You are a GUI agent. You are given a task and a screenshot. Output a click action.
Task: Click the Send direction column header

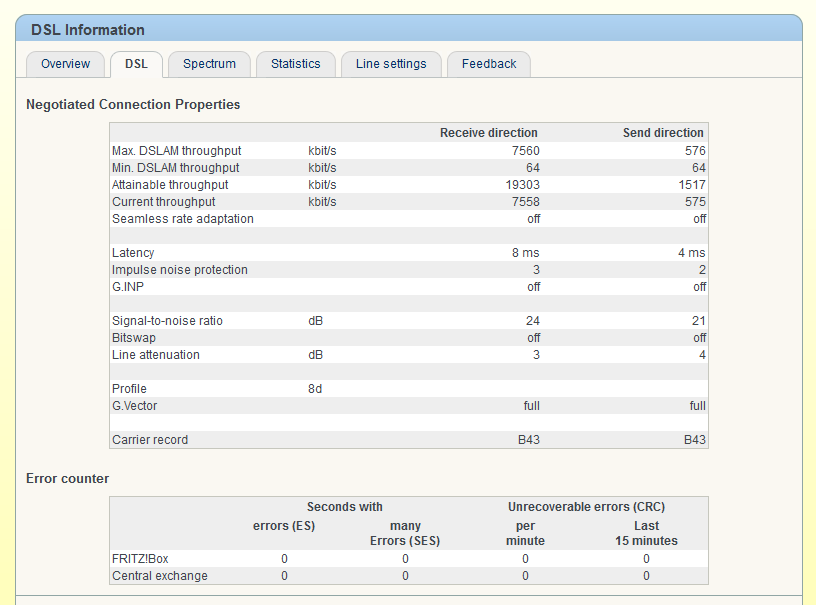click(x=663, y=133)
